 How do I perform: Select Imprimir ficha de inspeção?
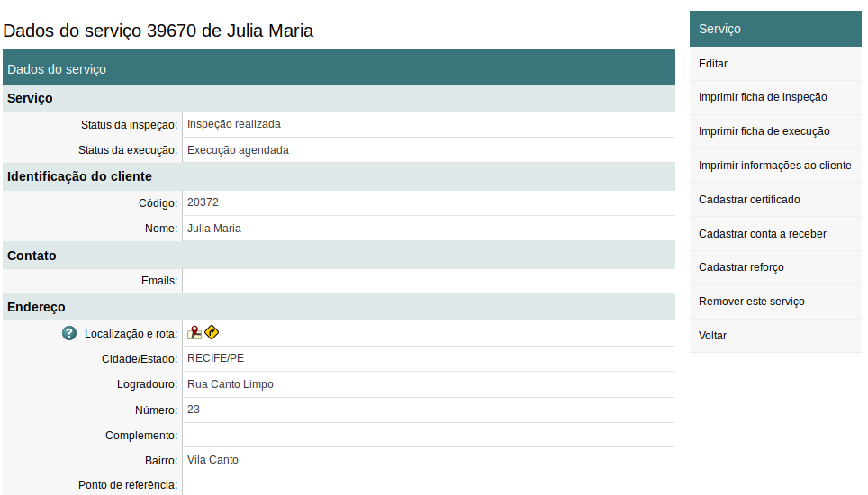[x=763, y=97]
